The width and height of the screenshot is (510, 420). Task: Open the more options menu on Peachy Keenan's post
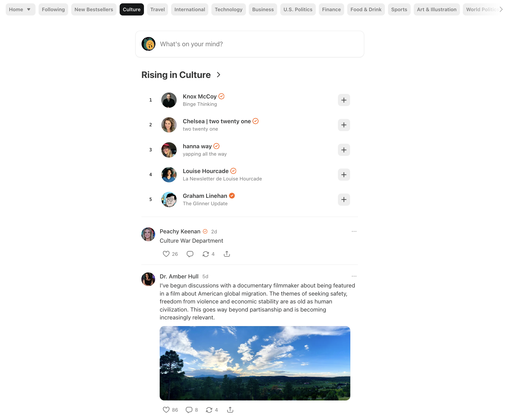(354, 231)
